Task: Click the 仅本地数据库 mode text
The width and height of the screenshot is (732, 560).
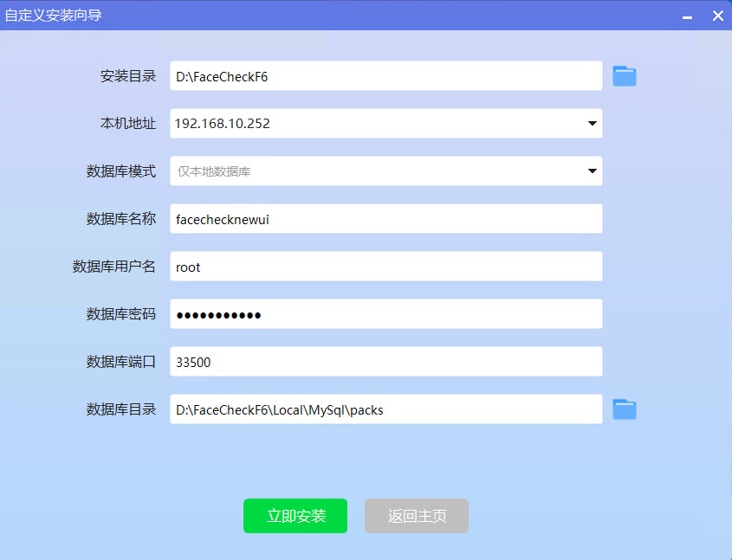Action: pyautogui.click(x=214, y=171)
